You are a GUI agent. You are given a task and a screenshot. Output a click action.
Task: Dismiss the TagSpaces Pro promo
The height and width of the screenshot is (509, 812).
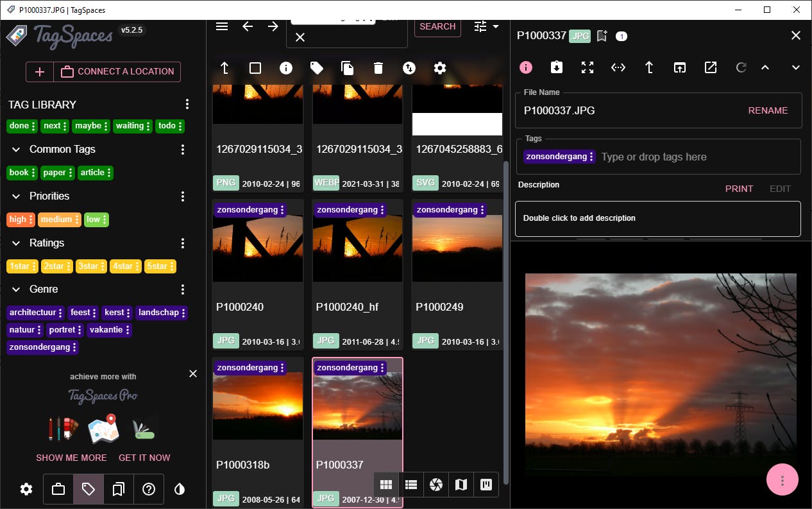coord(193,374)
